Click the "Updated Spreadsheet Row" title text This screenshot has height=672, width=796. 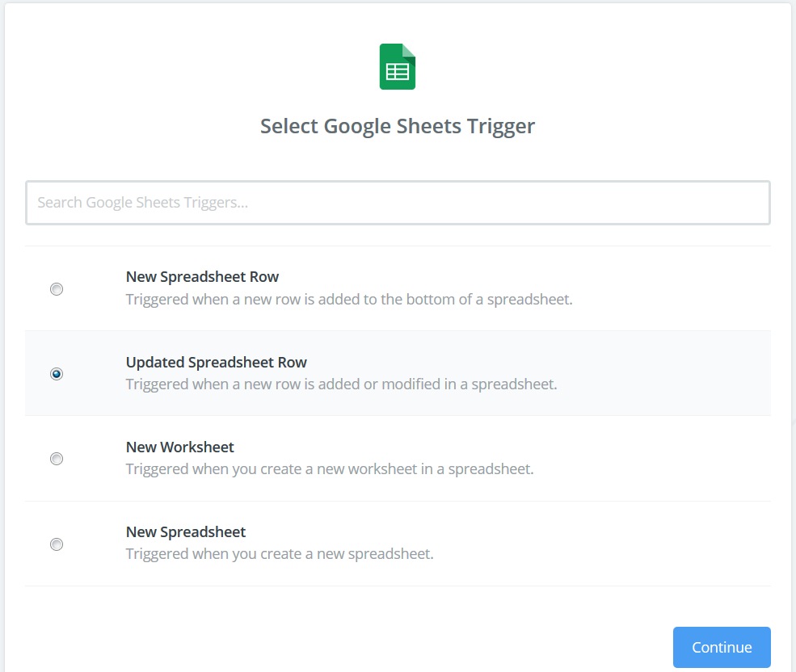pyautogui.click(x=217, y=363)
